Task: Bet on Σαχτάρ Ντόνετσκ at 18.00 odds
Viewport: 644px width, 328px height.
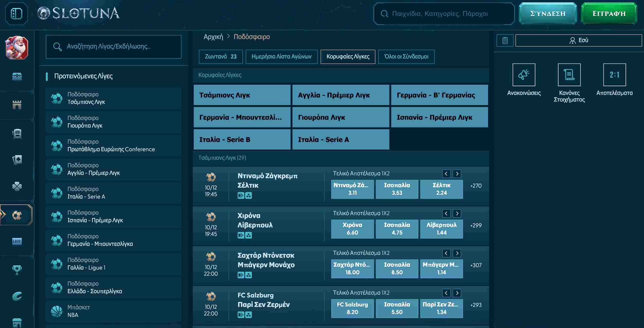Action: click(x=352, y=269)
